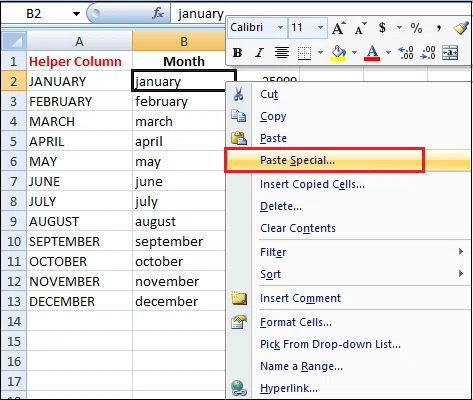Shrink font size with small A icon
This screenshot has width=473, height=400.
click(x=360, y=29)
